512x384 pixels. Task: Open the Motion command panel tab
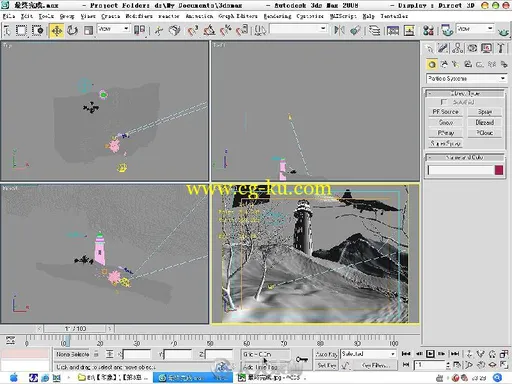click(472, 49)
